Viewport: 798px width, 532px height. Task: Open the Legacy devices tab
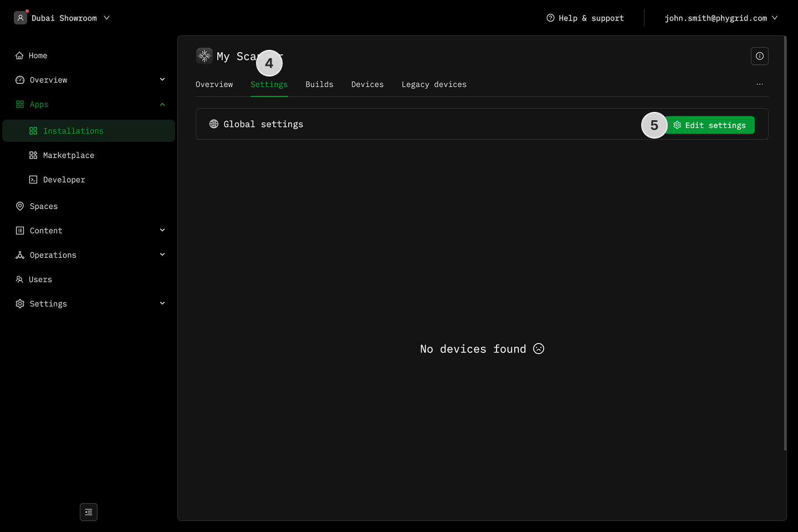coord(434,84)
